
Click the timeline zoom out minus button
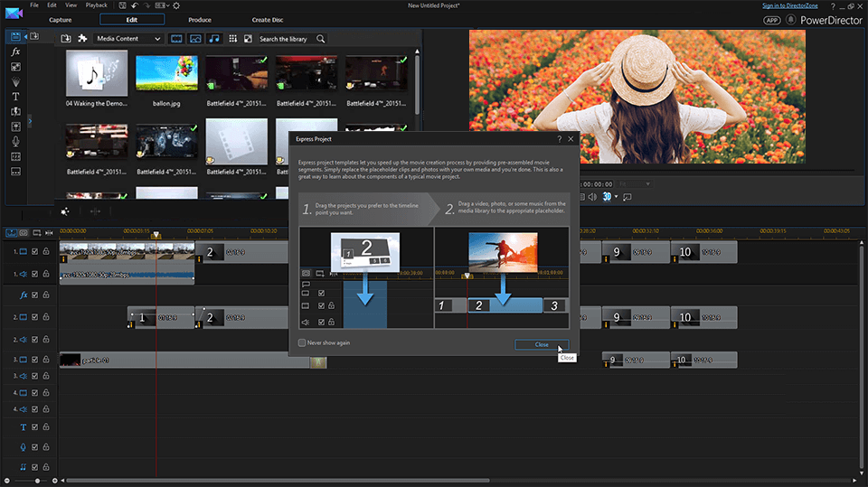tap(6, 481)
